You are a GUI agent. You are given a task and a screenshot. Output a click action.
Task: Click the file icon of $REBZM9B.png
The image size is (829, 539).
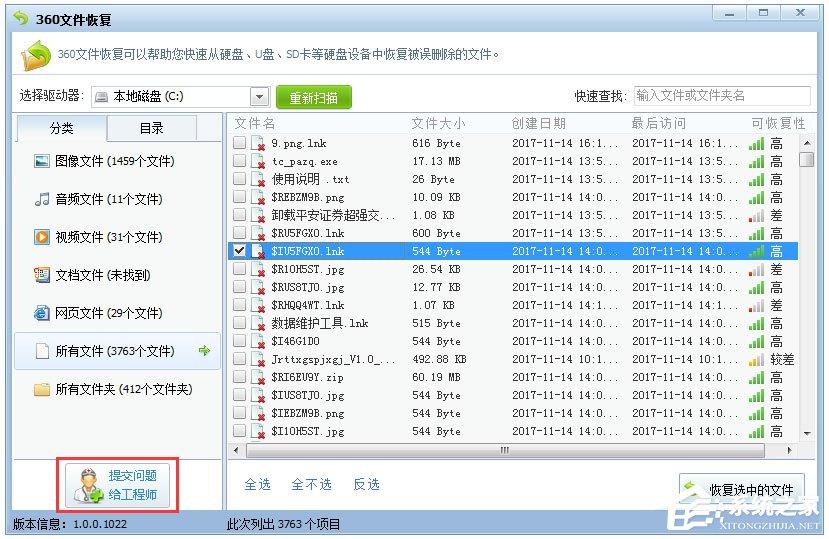[258, 197]
